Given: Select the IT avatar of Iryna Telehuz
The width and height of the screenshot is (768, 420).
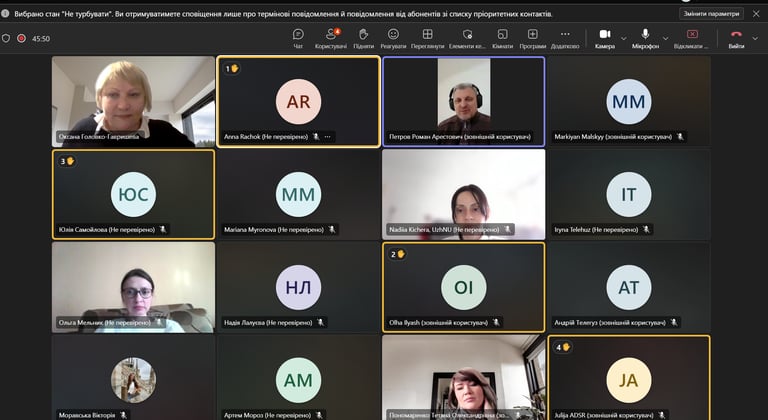Looking at the screenshot, I should (x=628, y=195).
